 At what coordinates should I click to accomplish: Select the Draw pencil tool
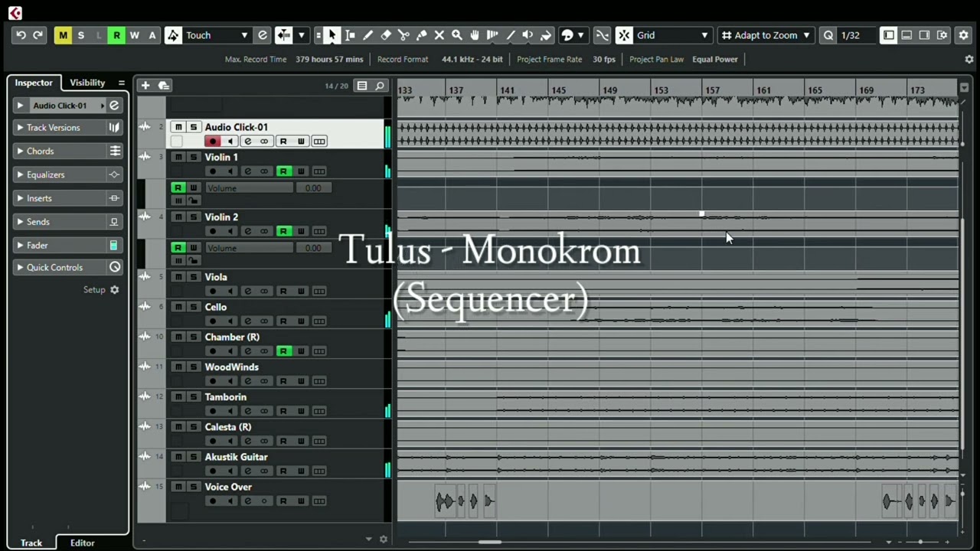[368, 35]
